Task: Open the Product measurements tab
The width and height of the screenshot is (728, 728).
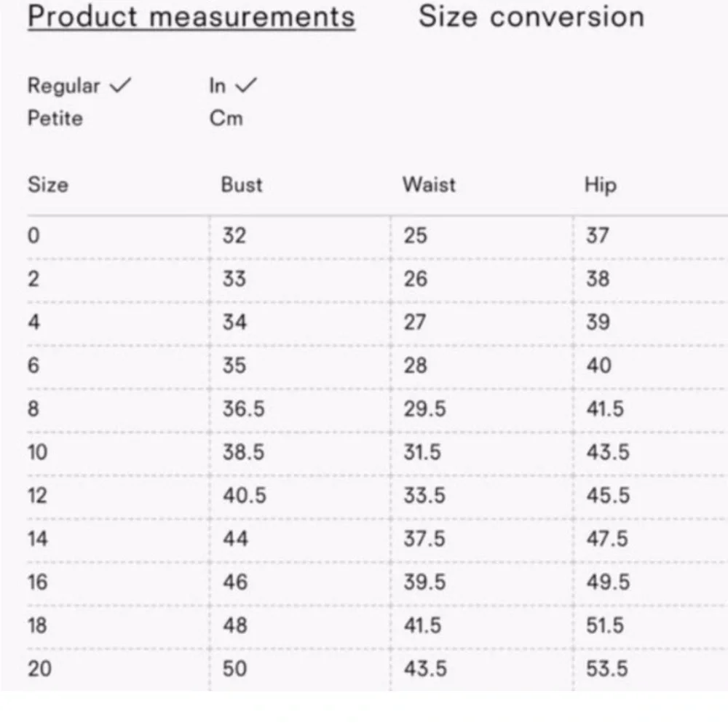Action: 191,17
